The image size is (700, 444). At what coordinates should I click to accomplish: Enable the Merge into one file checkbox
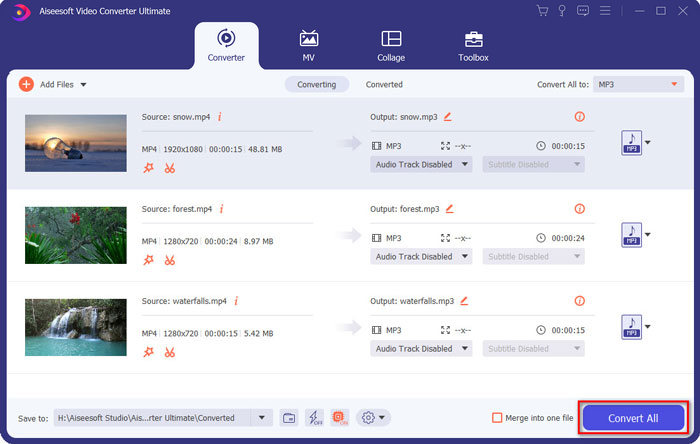(x=498, y=417)
